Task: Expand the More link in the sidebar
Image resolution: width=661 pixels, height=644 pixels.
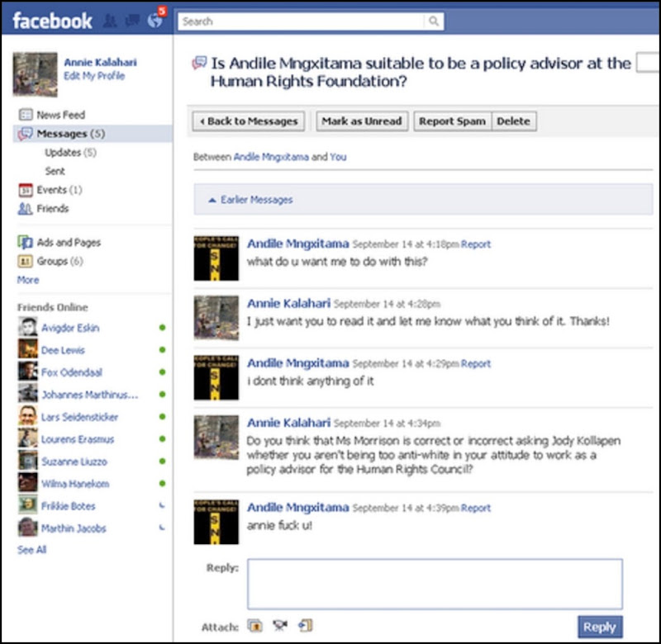Action: pyautogui.click(x=28, y=280)
